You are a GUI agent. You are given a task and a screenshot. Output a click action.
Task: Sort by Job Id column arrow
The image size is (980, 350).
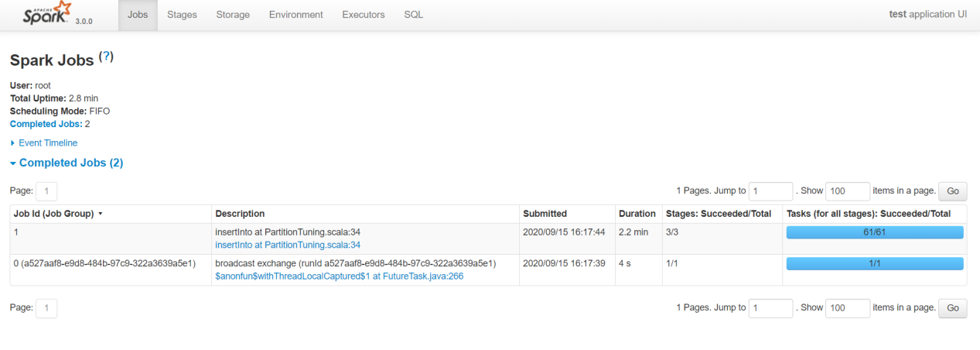pos(100,214)
